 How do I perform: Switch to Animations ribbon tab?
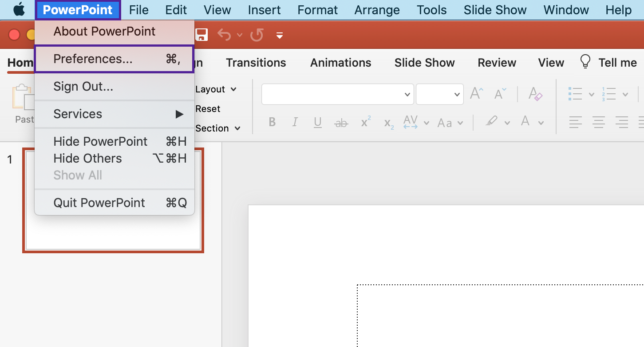coord(341,63)
